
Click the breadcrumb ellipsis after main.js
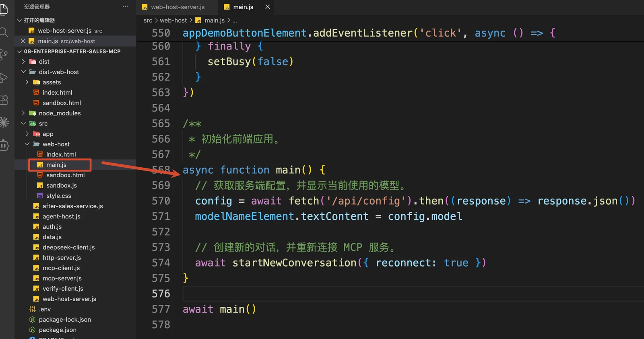(235, 20)
